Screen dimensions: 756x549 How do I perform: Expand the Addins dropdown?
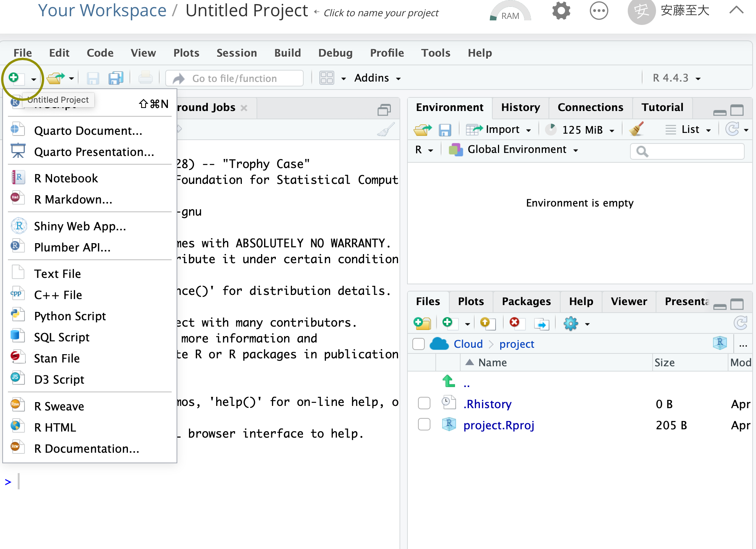[x=377, y=78]
